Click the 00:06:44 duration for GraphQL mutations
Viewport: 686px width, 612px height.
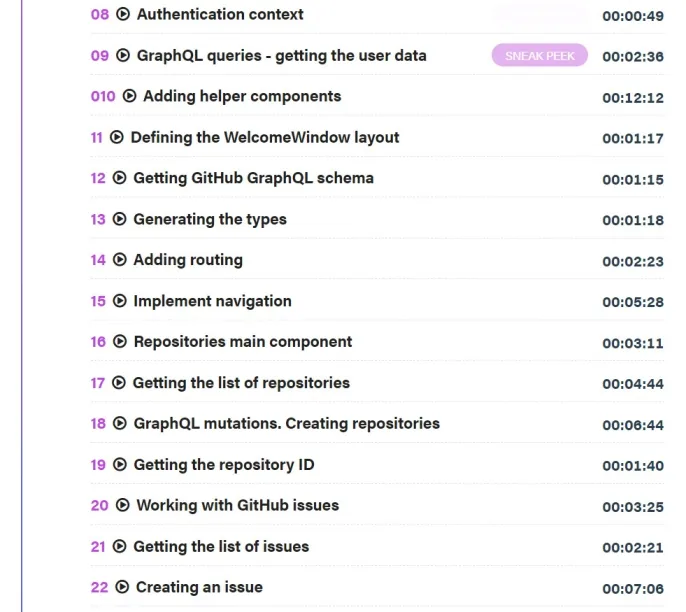633,425
